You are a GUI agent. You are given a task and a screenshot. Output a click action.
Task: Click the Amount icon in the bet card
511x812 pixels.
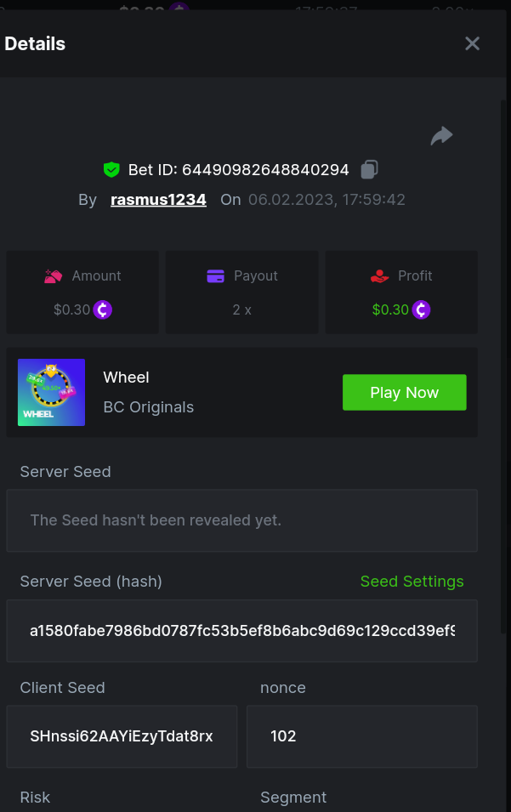coord(54,276)
